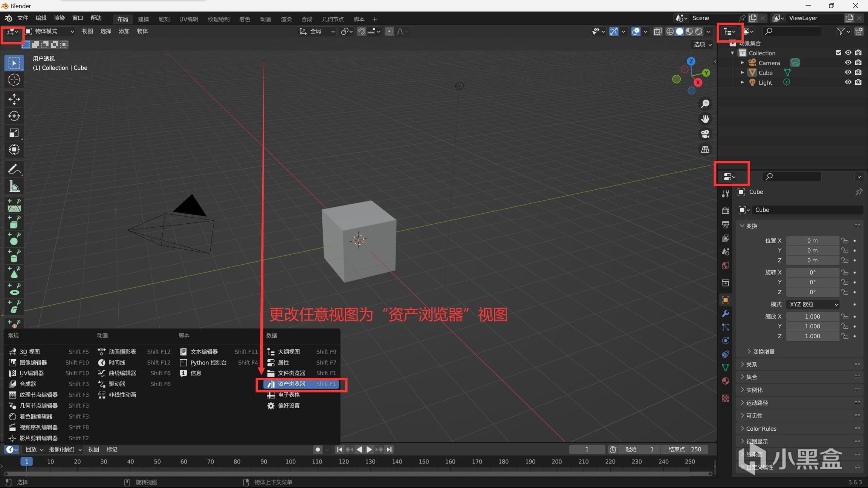Viewport: 868px width, 488px height.
Task: Uncheck the Collection exclude checkbox
Action: [838, 53]
